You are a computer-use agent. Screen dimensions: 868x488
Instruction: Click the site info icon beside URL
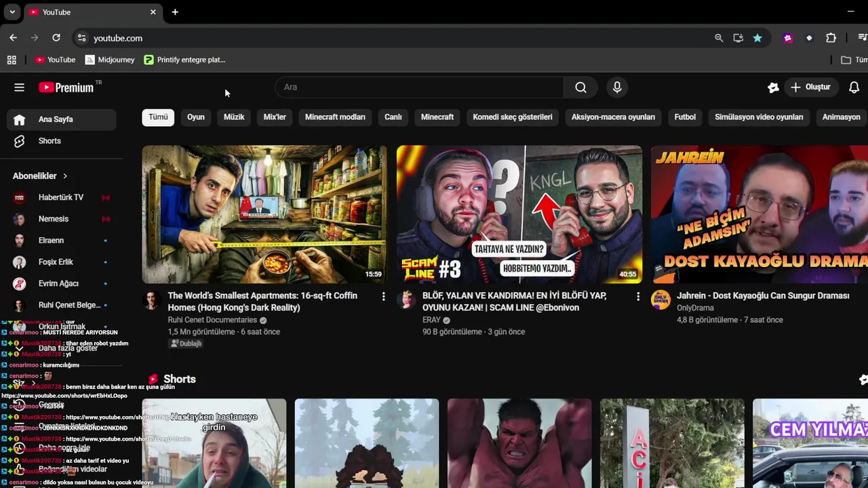[x=81, y=38]
